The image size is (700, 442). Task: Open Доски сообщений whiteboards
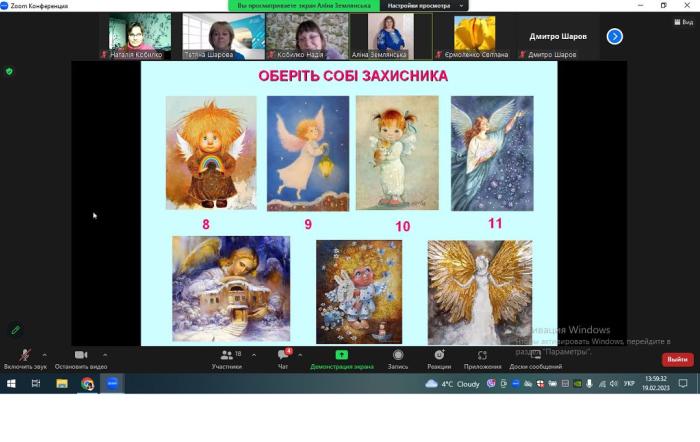click(x=535, y=358)
